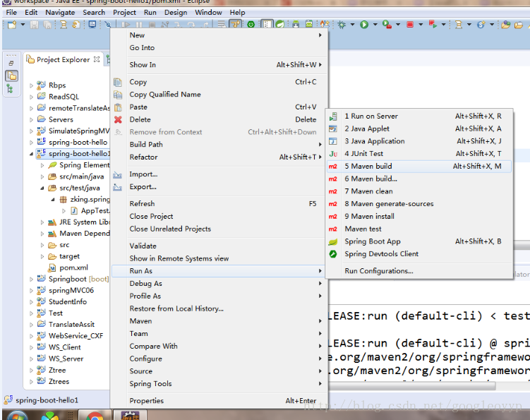The height and width of the screenshot is (420, 530).
Task: Choose Refresh in context menu
Action: tap(219, 203)
